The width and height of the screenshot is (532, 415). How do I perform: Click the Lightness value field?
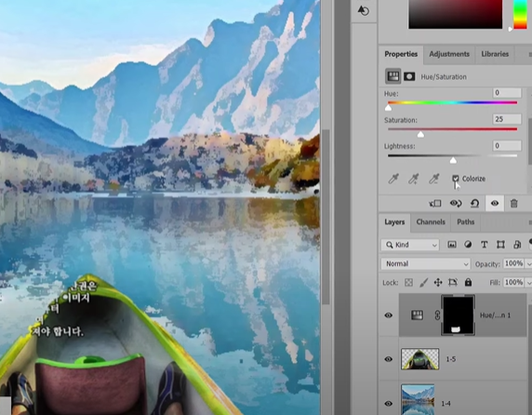[x=507, y=145]
